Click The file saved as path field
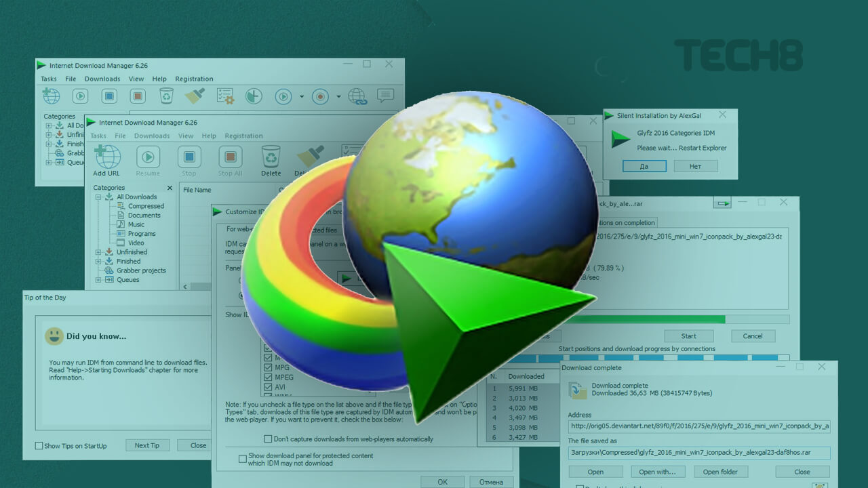868x488 pixels. [699, 452]
